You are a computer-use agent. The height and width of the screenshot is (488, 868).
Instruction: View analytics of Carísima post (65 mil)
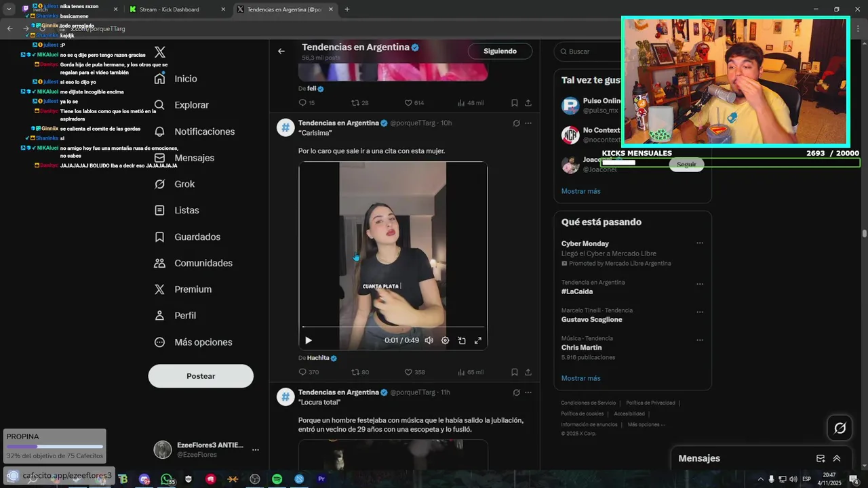click(471, 372)
